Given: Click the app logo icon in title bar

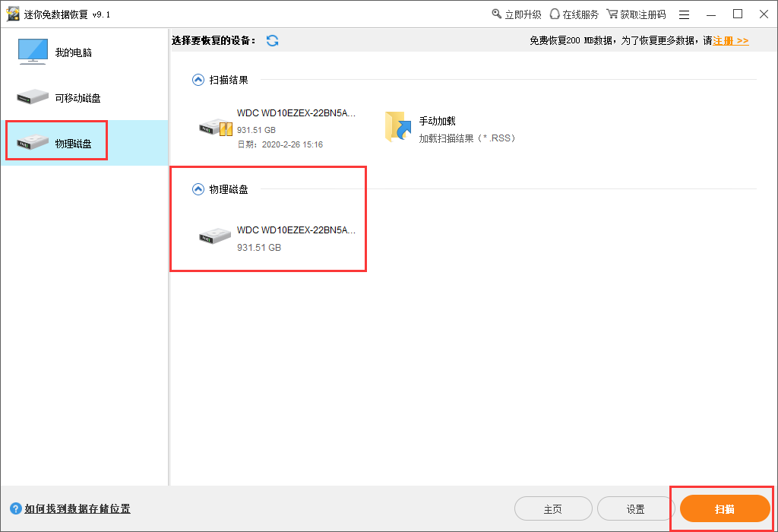Looking at the screenshot, I should (13, 14).
